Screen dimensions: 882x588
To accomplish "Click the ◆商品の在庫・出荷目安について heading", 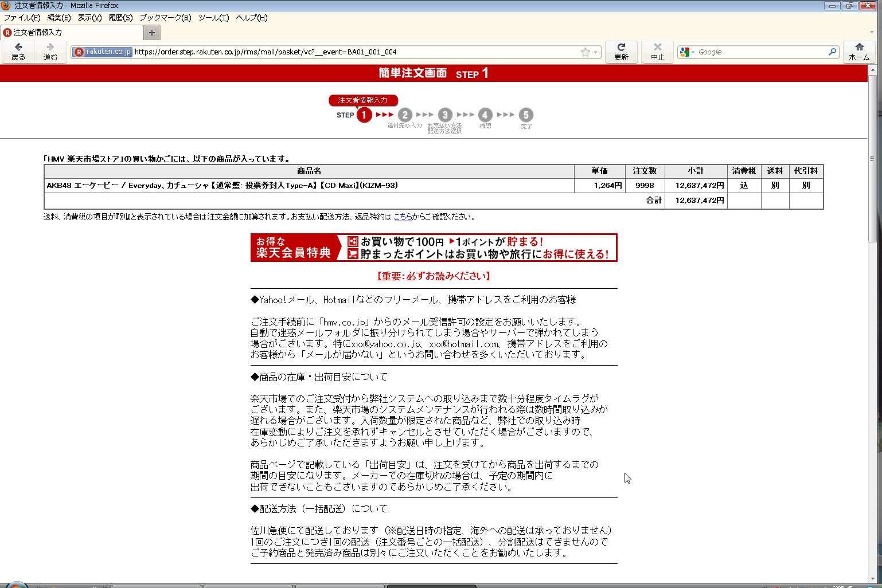I will tap(319, 377).
